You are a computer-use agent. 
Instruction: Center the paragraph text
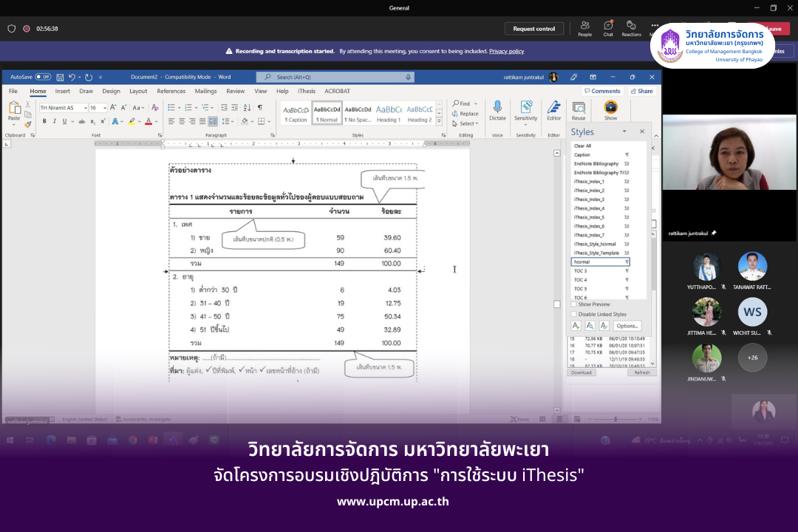pyautogui.click(x=182, y=121)
